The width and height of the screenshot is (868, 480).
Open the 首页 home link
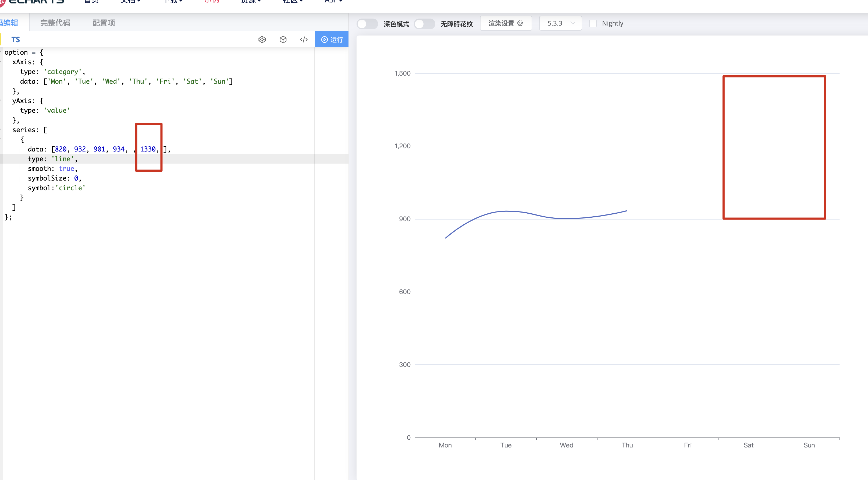click(x=91, y=1)
